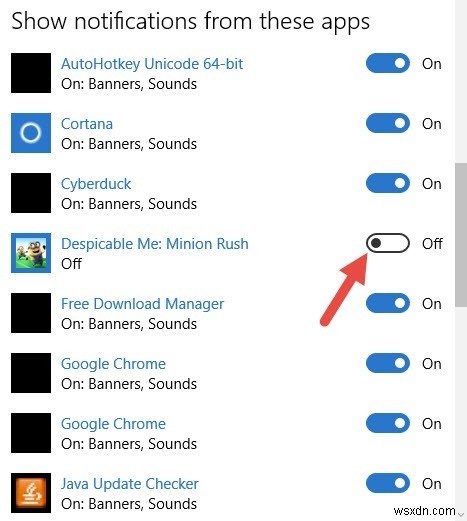This screenshot has width=467, height=521.
Task: Disable Cortana notifications toggle
Action: 388,123
